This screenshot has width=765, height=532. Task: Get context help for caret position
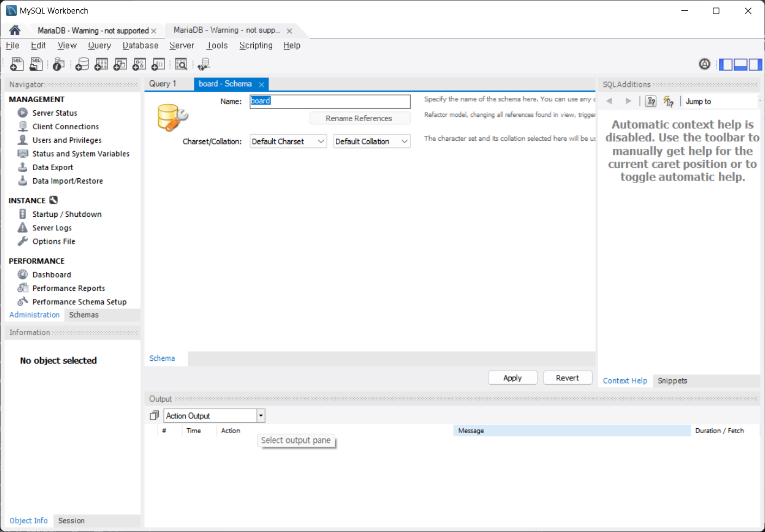coord(651,101)
